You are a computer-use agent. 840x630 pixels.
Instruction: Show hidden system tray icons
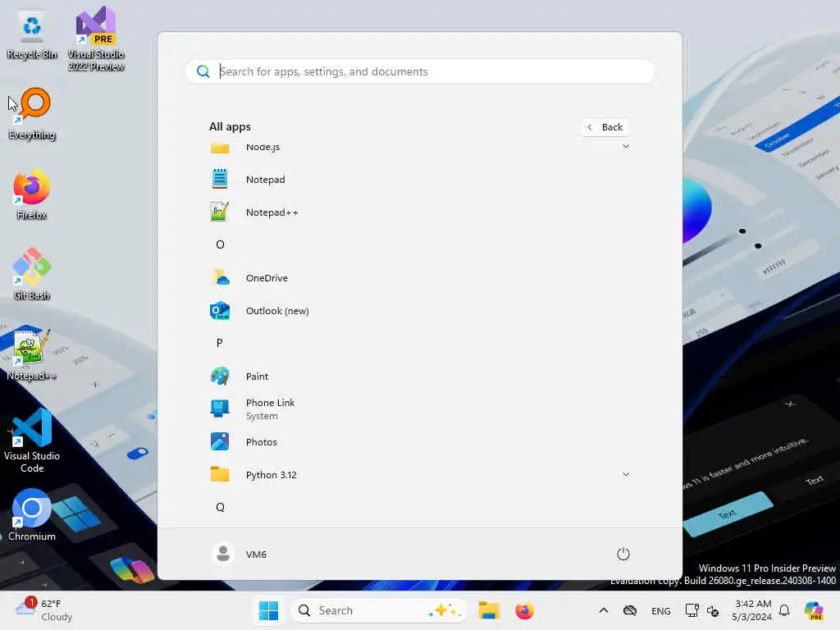pos(603,610)
